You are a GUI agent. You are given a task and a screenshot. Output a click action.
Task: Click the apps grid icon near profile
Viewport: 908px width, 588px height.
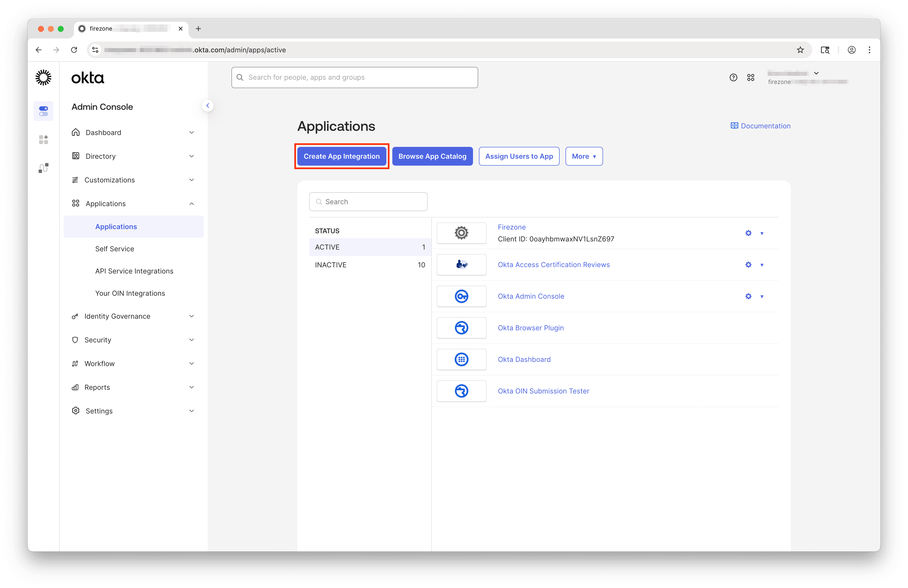[751, 77]
